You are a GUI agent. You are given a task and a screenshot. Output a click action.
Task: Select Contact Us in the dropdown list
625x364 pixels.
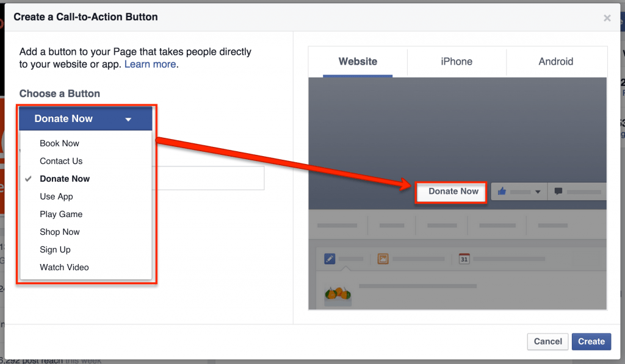coord(61,161)
